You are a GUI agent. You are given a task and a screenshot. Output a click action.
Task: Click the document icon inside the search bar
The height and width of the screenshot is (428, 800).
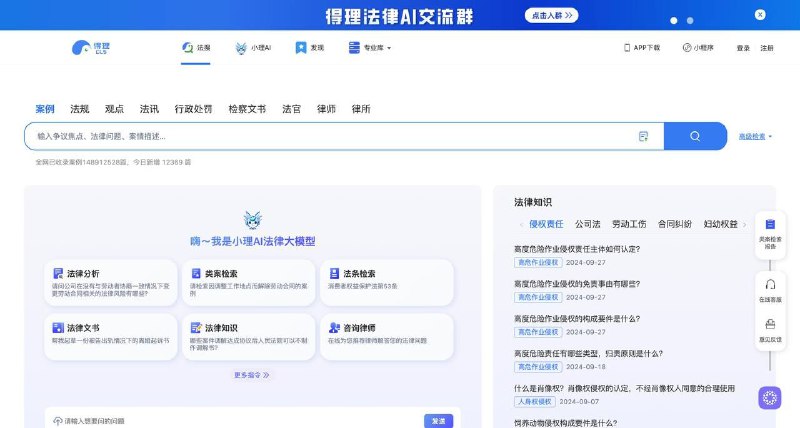[x=643, y=136]
